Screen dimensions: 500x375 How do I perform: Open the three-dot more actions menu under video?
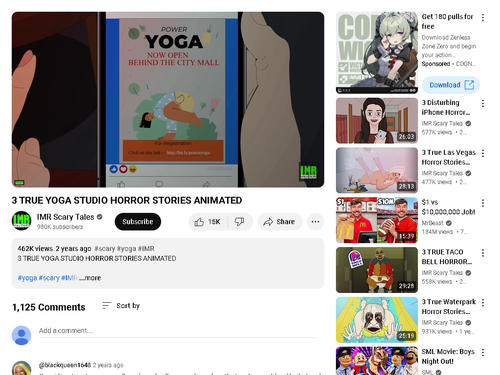[315, 222]
